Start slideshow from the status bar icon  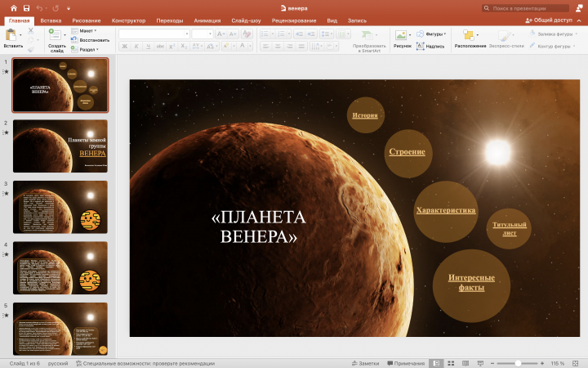[479, 362]
